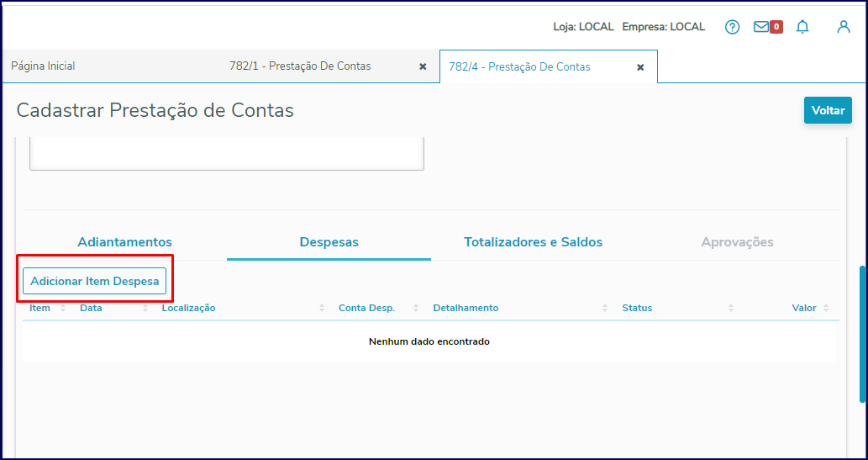Switch to the 782/1 - Prestação De Contas tab

300,66
